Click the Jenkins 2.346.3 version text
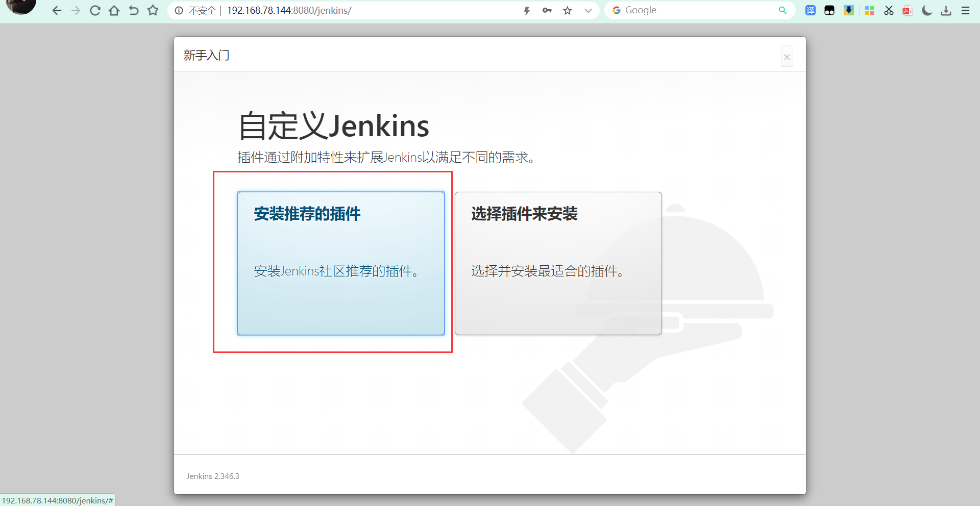 coord(213,476)
